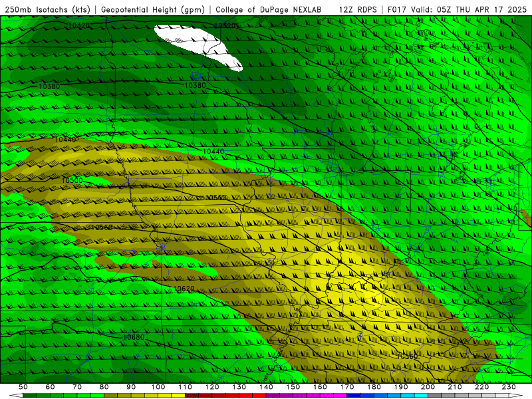Click the 10560 contour label in the southeast yellow band
The image size is (532, 399).
407,356
